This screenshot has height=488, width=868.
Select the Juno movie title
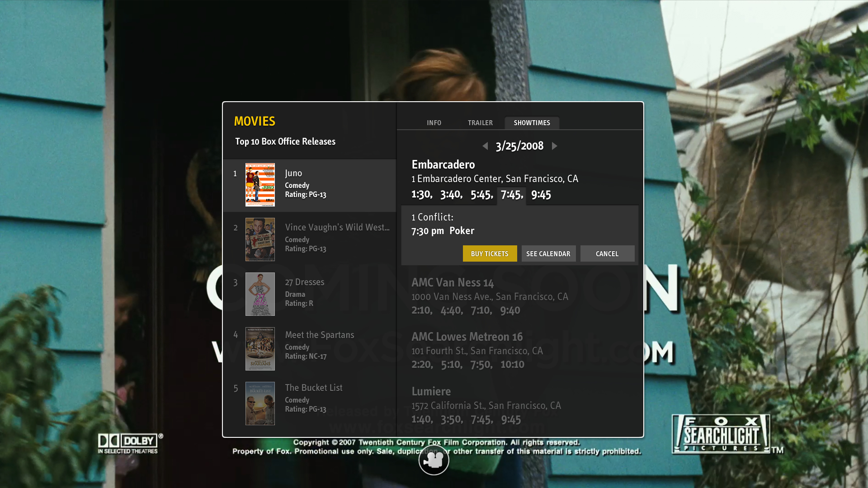coord(293,173)
